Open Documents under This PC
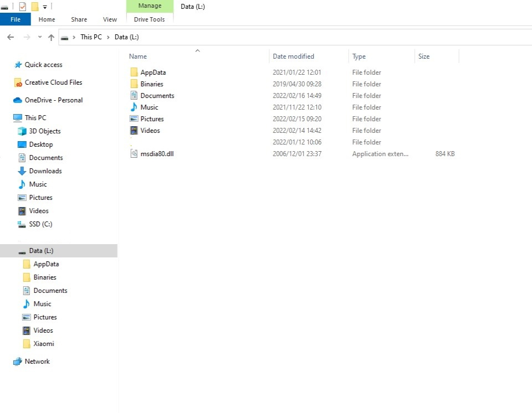This screenshot has width=532, height=413. (46, 158)
